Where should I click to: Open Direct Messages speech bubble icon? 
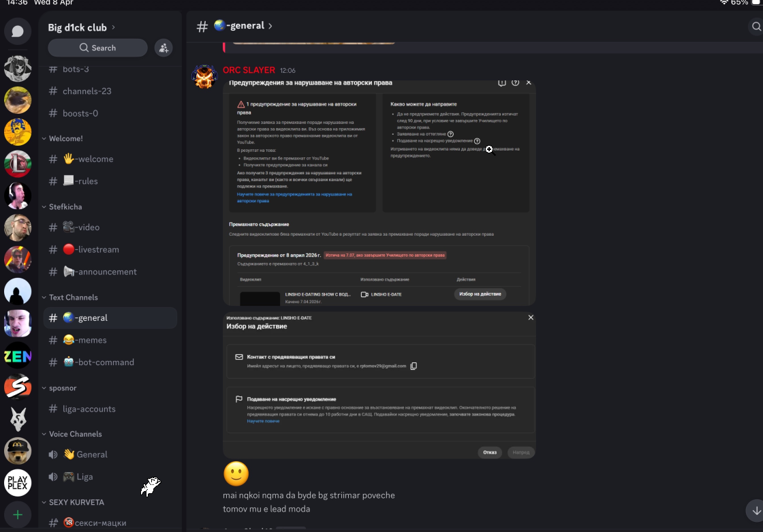18,31
